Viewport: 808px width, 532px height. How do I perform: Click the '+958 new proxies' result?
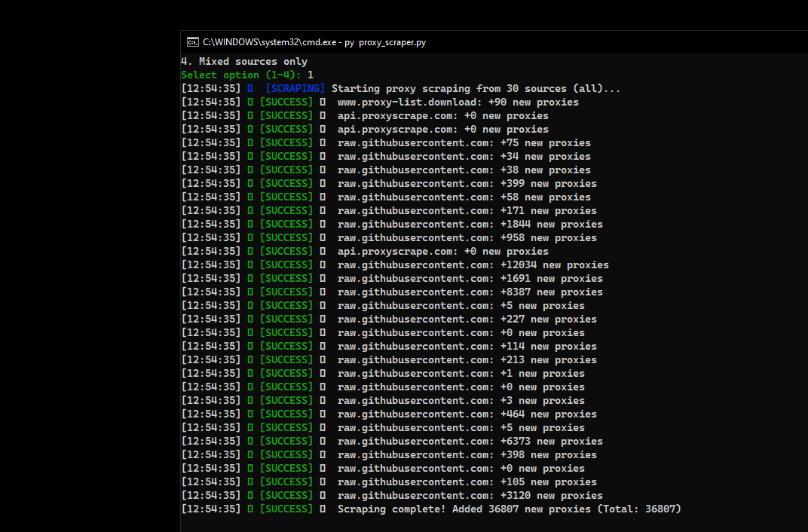[548, 238]
